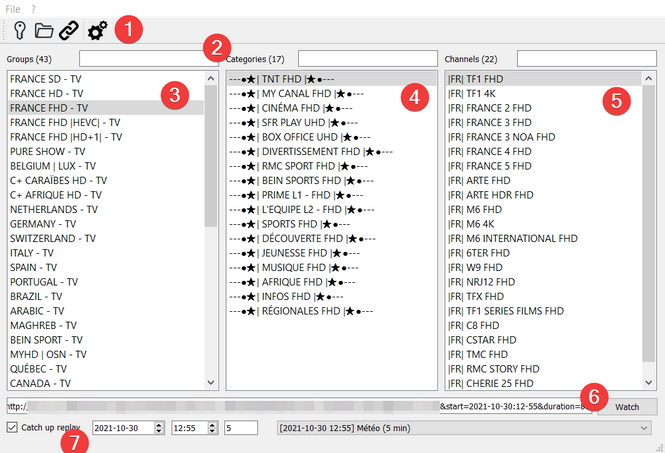
Task: Open the File menu
Action: point(13,9)
